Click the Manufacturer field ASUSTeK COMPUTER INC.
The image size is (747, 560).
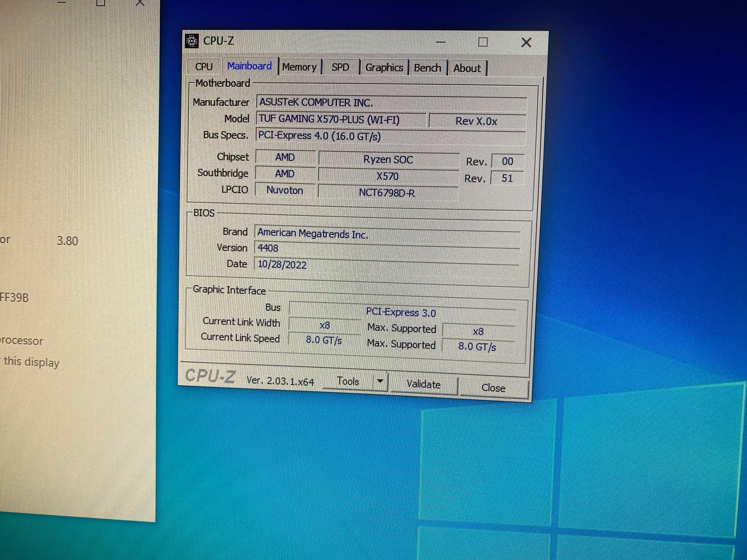392,102
